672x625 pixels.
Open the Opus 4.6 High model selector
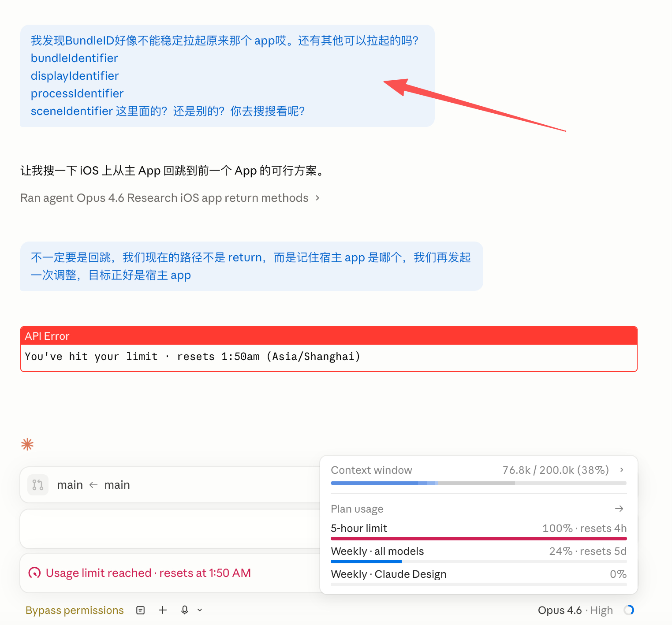(x=575, y=610)
